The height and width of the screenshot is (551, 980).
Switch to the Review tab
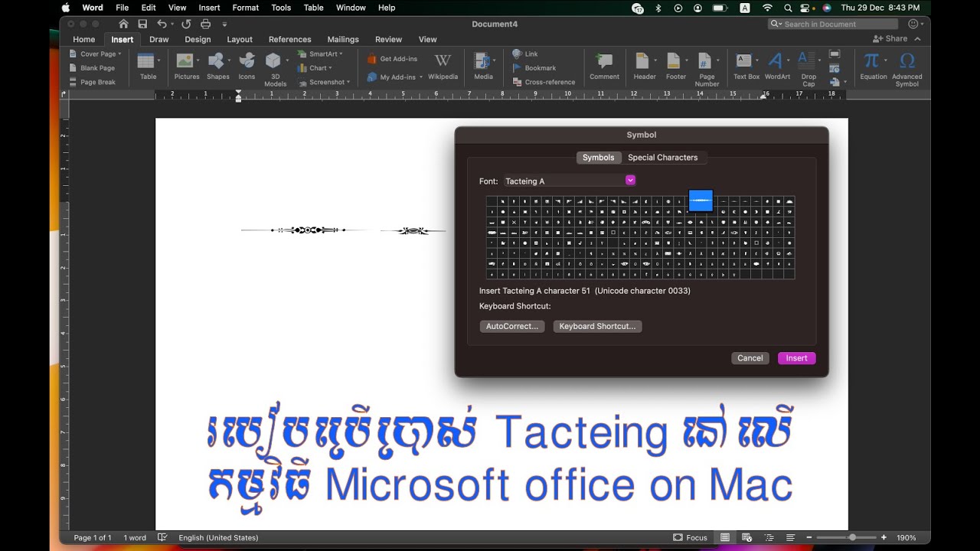[x=388, y=39]
